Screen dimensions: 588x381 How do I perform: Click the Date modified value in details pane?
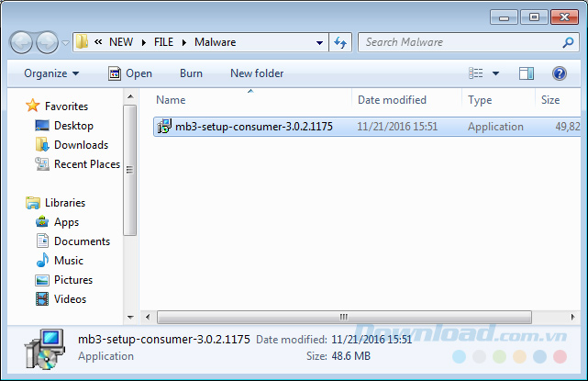372,340
